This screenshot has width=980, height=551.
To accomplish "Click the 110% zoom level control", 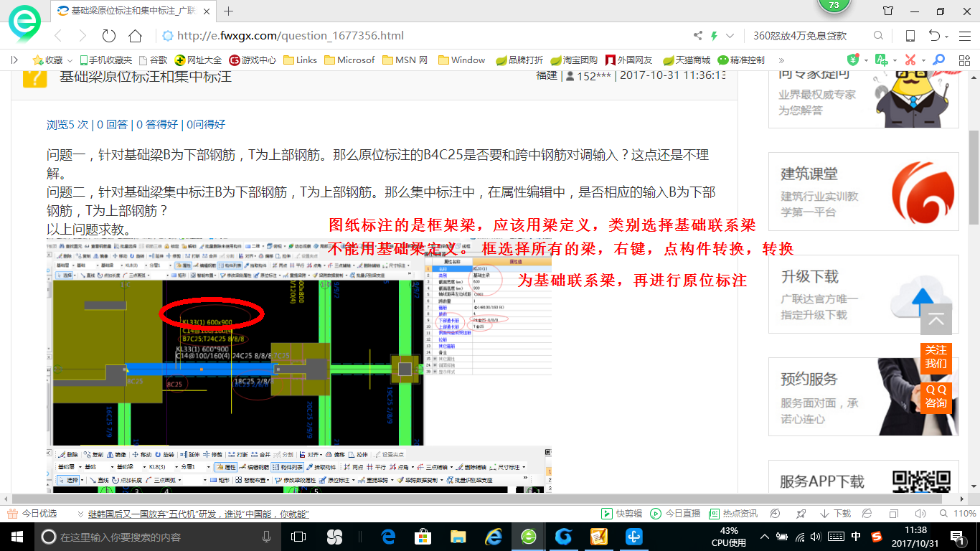I will [959, 514].
